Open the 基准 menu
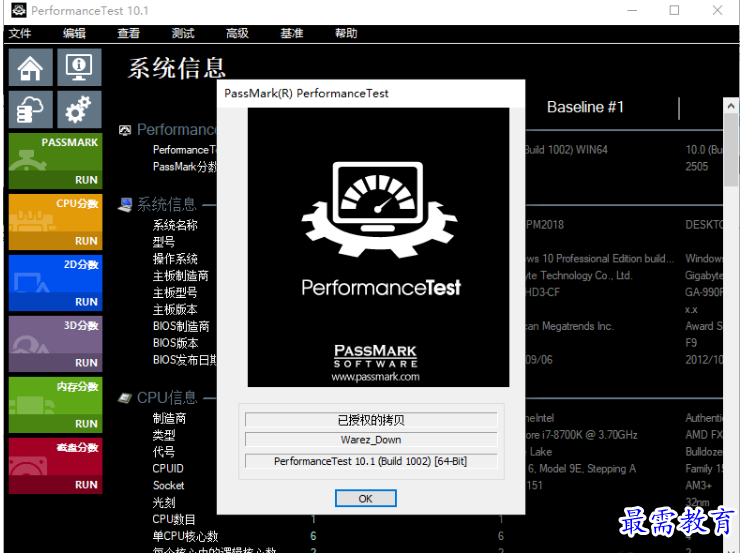Image resolution: width=743 pixels, height=553 pixels. click(291, 33)
